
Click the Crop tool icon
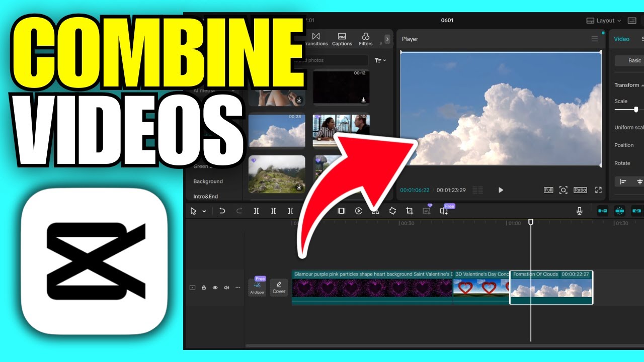tap(410, 211)
